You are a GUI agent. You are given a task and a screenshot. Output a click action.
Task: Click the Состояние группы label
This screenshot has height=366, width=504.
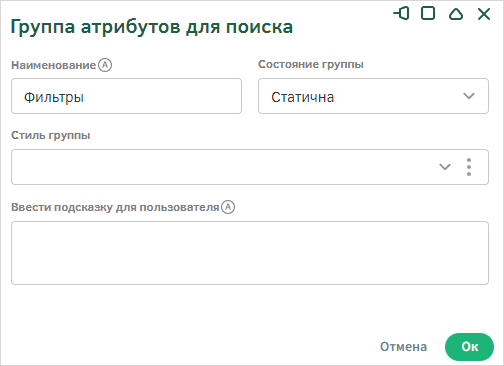click(311, 64)
